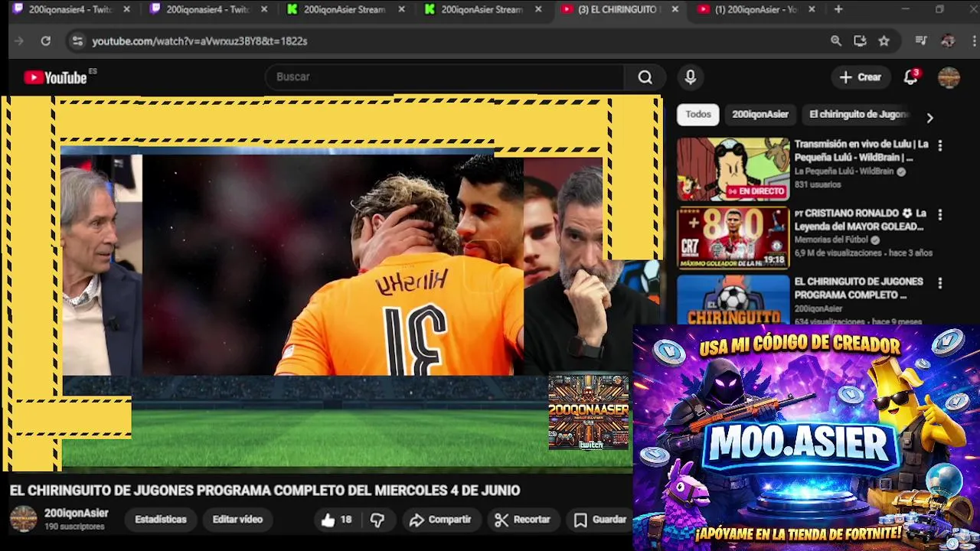Focus the Buscar search field
This screenshot has width=980, height=551.
pos(444,77)
